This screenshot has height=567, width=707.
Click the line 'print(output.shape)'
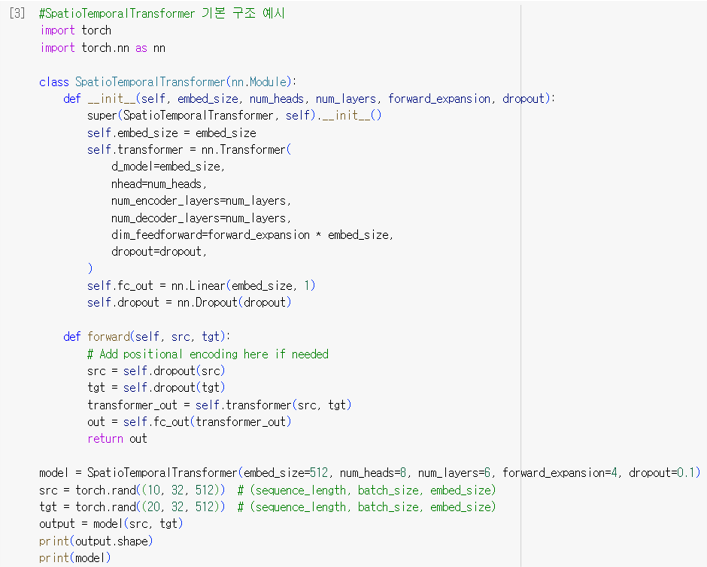pos(96,541)
